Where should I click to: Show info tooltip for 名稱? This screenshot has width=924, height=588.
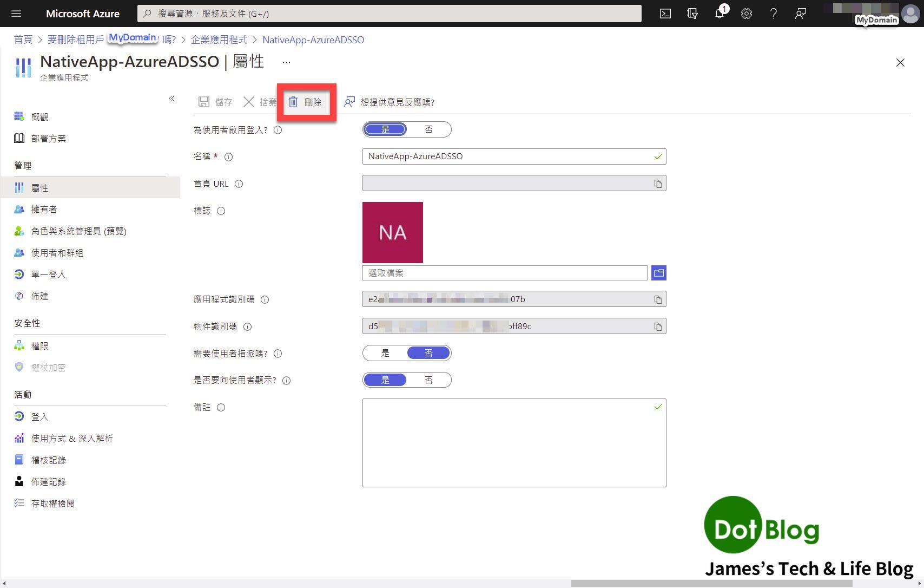click(x=228, y=157)
